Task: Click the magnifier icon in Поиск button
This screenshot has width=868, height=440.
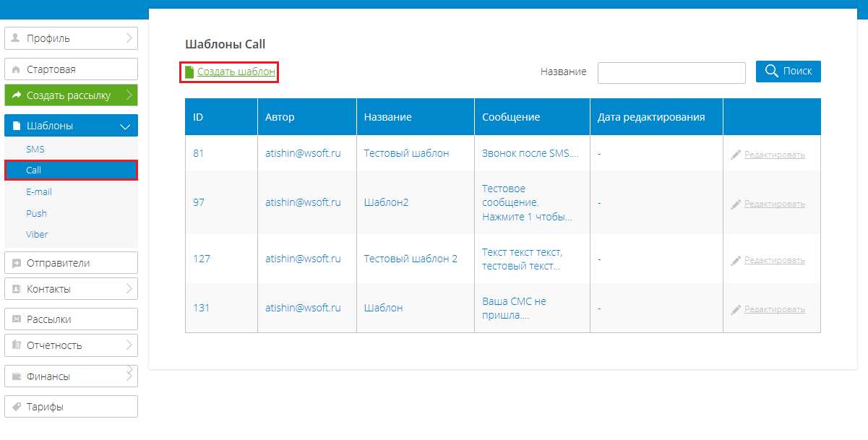Action: [771, 71]
